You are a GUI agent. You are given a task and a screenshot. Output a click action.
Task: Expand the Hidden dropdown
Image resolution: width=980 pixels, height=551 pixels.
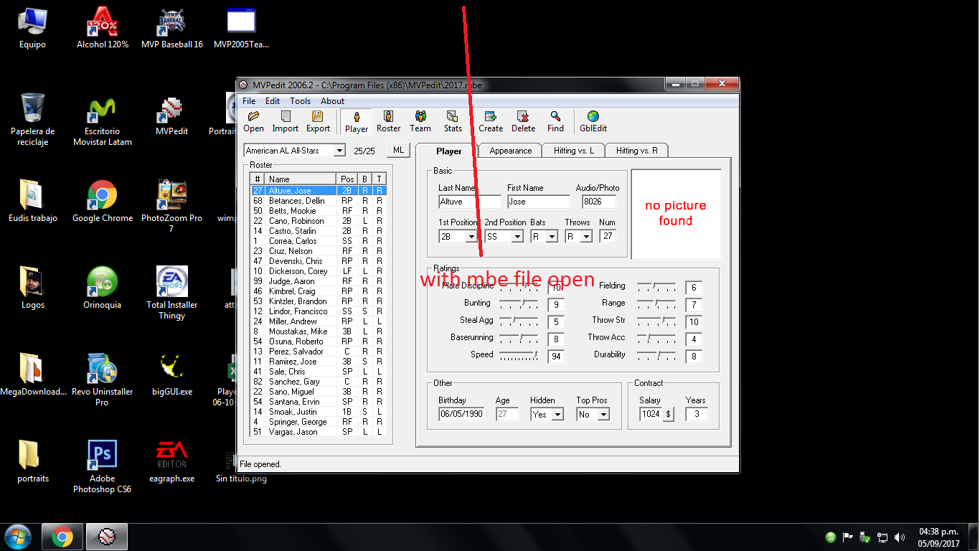(x=557, y=415)
